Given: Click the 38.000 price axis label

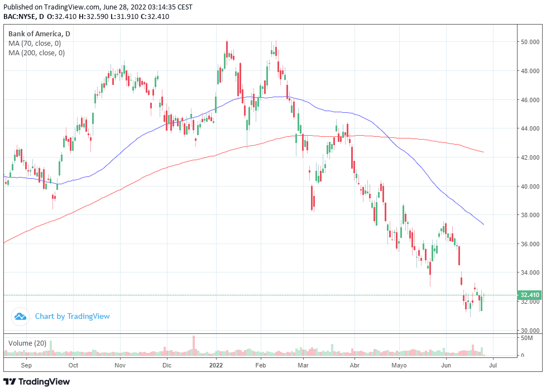Looking at the screenshot, I should click(x=530, y=215).
